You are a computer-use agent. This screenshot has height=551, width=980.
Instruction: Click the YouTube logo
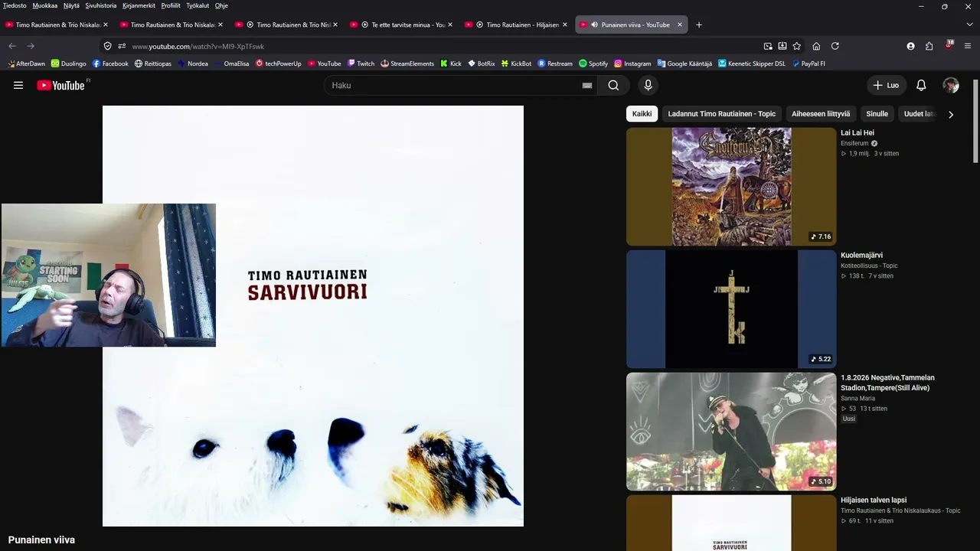(60, 85)
